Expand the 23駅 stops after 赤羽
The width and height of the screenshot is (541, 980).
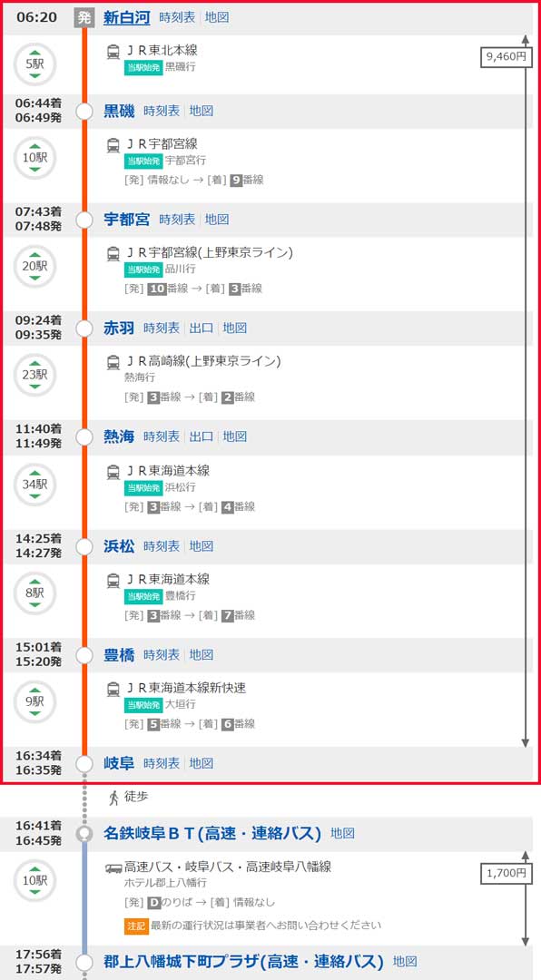(35, 375)
